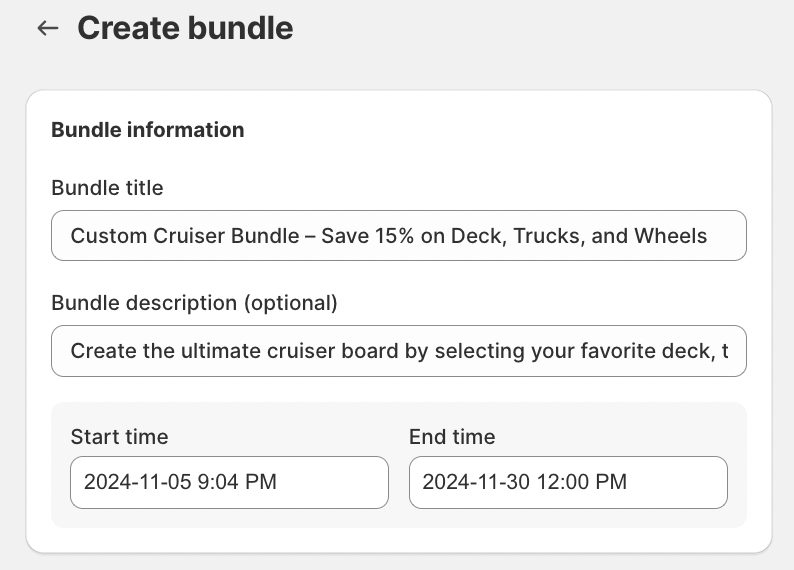This screenshot has height=570, width=794.
Task: Open the End time date field
Action: 568,482
